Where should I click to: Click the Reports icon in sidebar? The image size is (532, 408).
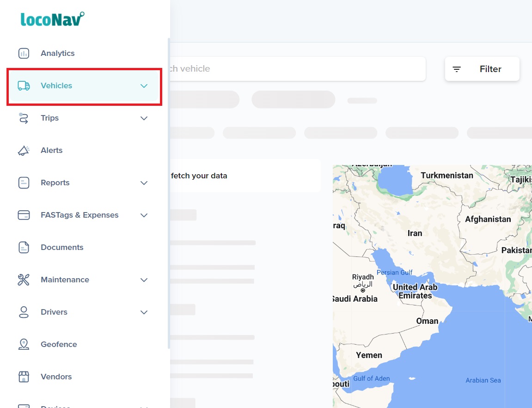24,183
